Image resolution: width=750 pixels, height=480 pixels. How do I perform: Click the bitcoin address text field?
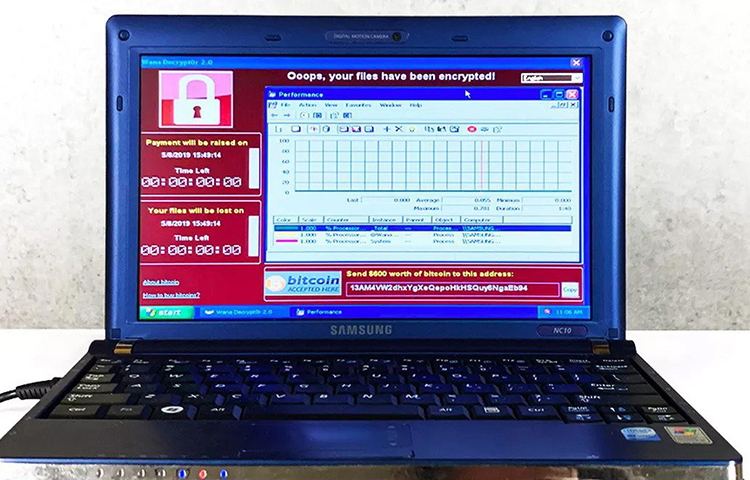450,290
